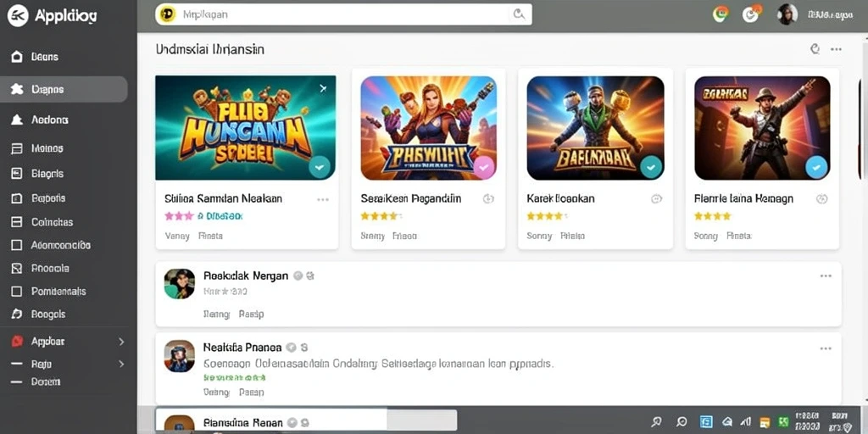Click the Coirchos sidebar icon
Viewport: 868px width, 434px height.
click(17, 222)
